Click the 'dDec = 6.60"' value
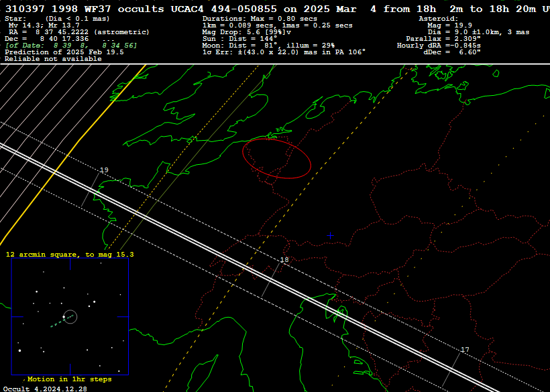The height and width of the screenshot is (392, 550). pos(452,52)
